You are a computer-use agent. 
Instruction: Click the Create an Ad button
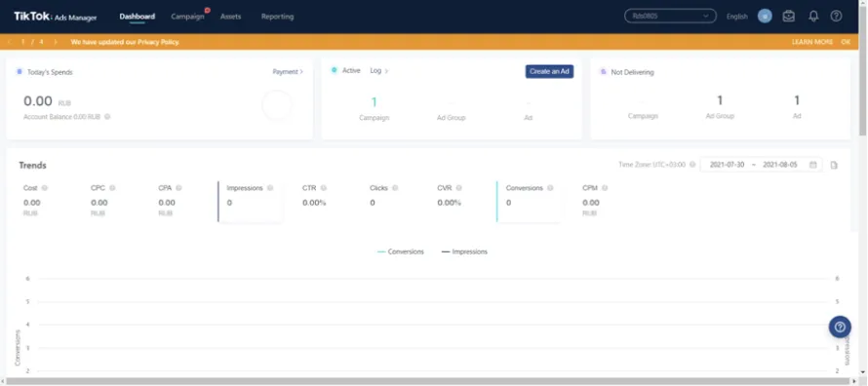[x=549, y=71]
